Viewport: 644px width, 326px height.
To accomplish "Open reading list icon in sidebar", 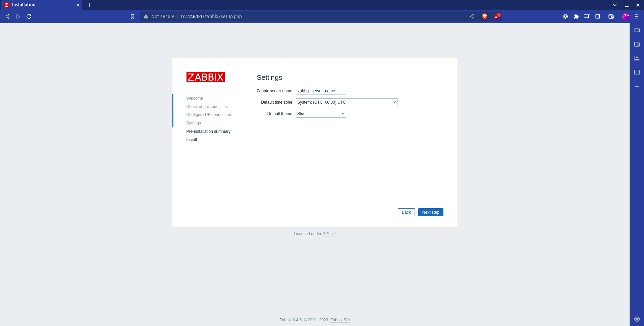I will click(x=637, y=72).
